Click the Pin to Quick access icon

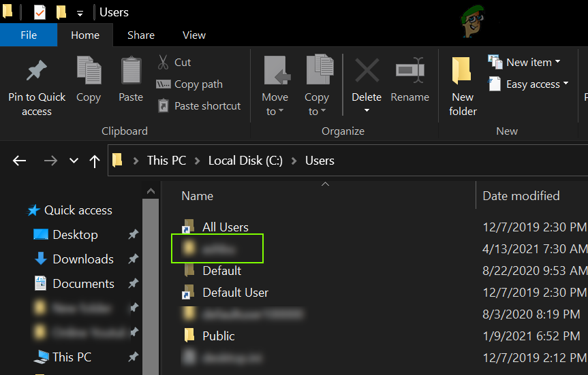click(x=36, y=72)
